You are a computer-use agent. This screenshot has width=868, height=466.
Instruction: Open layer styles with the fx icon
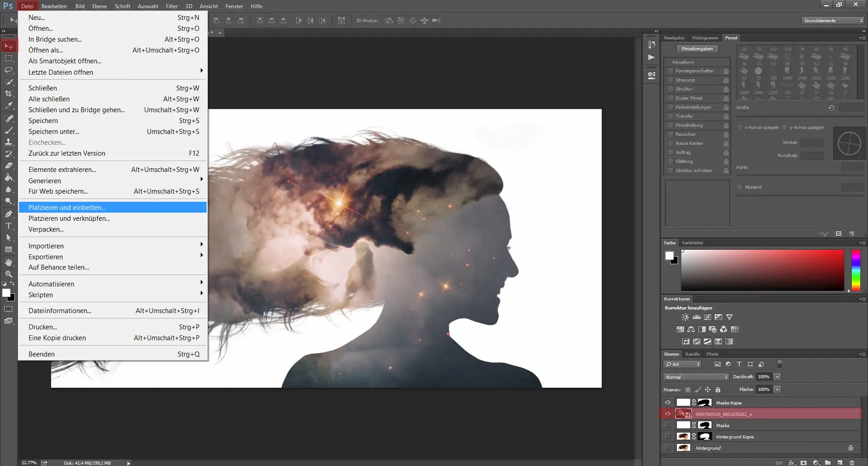(x=791, y=463)
